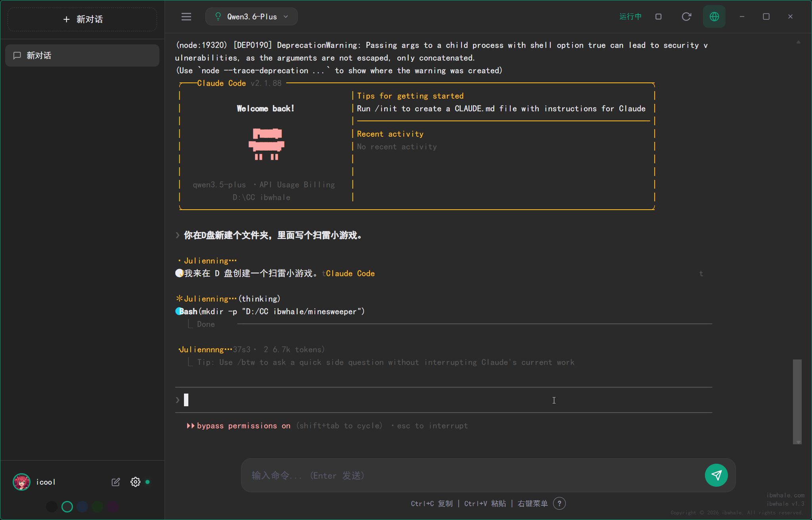Open the Qwen3.6-Plus model dropdown
812x520 pixels.
tap(251, 17)
